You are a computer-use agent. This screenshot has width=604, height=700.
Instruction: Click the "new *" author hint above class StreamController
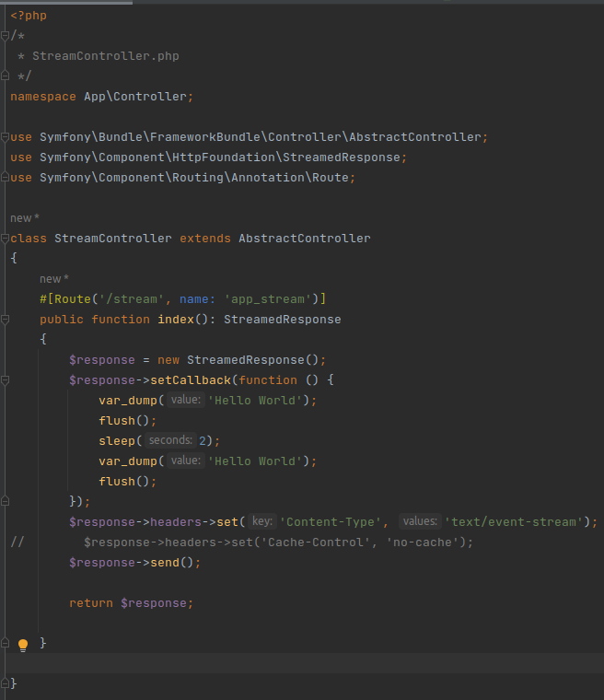pyautogui.click(x=25, y=218)
